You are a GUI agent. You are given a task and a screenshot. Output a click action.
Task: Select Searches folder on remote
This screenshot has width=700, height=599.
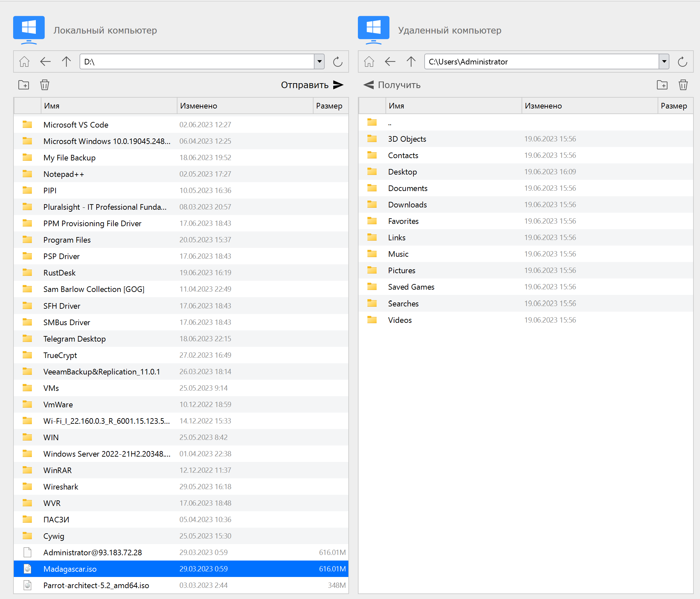(526, 303)
